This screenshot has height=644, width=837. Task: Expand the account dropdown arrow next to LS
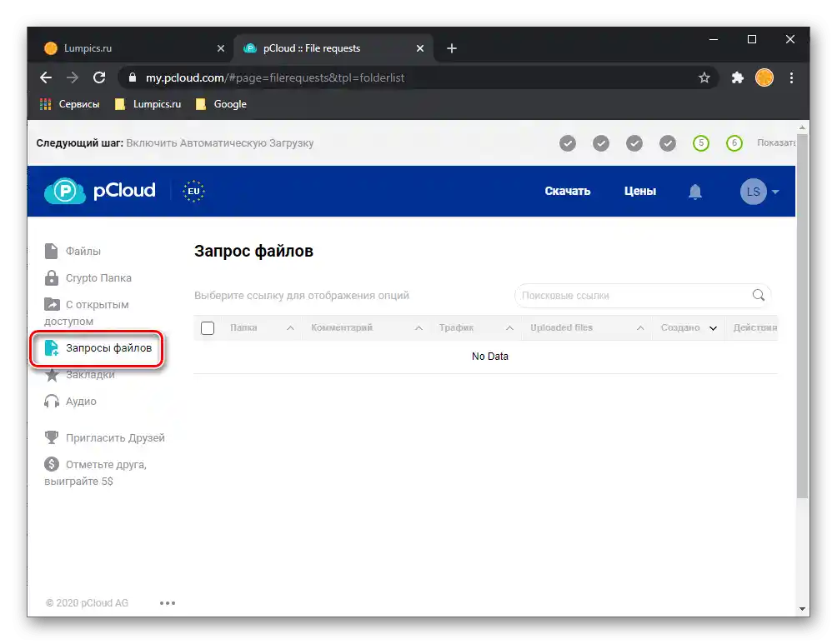point(775,192)
